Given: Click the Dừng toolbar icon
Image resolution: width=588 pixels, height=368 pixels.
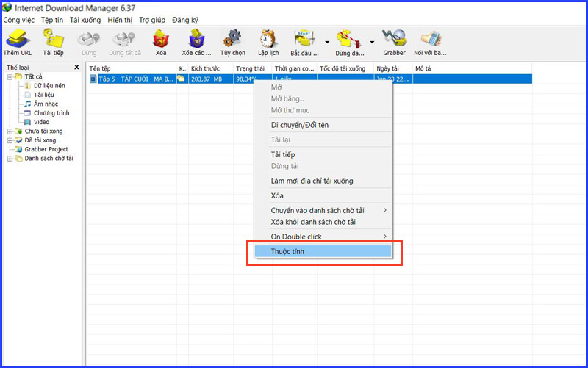Looking at the screenshot, I should pyautogui.click(x=89, y=39).
